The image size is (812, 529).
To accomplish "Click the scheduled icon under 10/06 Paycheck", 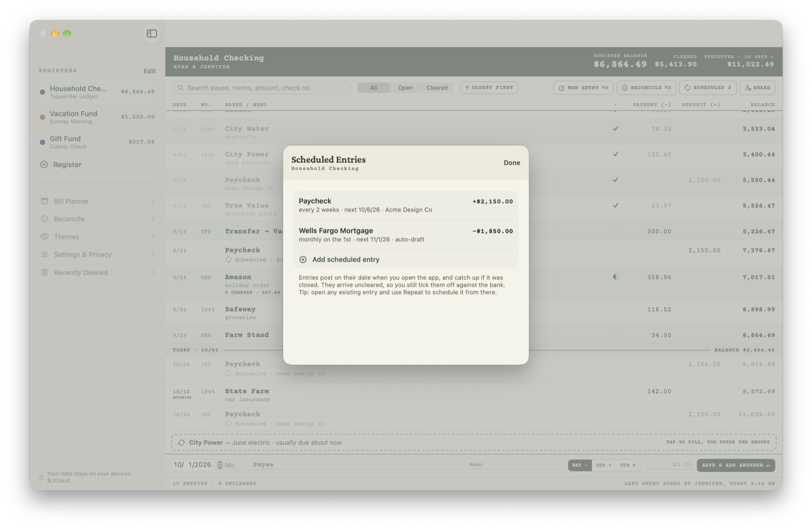I will pyautogui.click(x=228, y=373).
